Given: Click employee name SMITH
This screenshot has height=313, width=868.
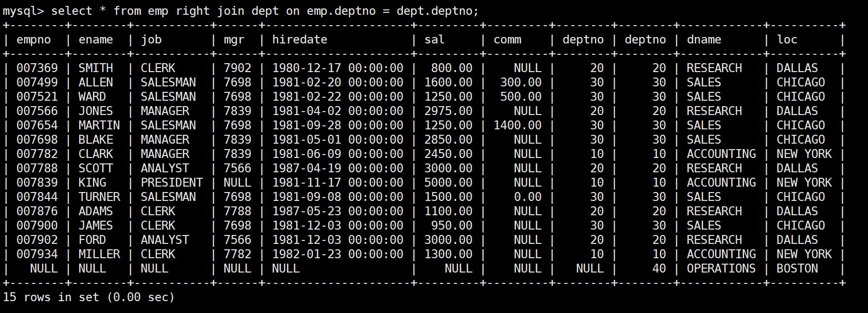Looking at the screenshot, I should (x=95, y=68).
